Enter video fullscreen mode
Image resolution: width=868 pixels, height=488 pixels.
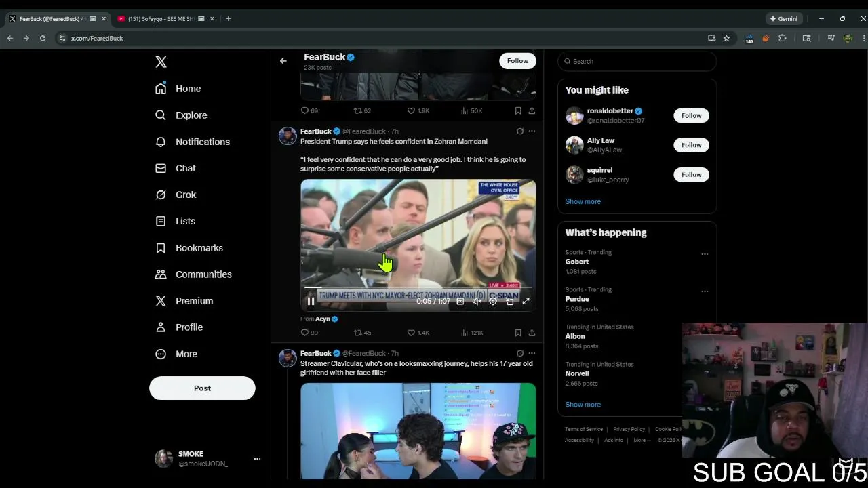(526, 302)
